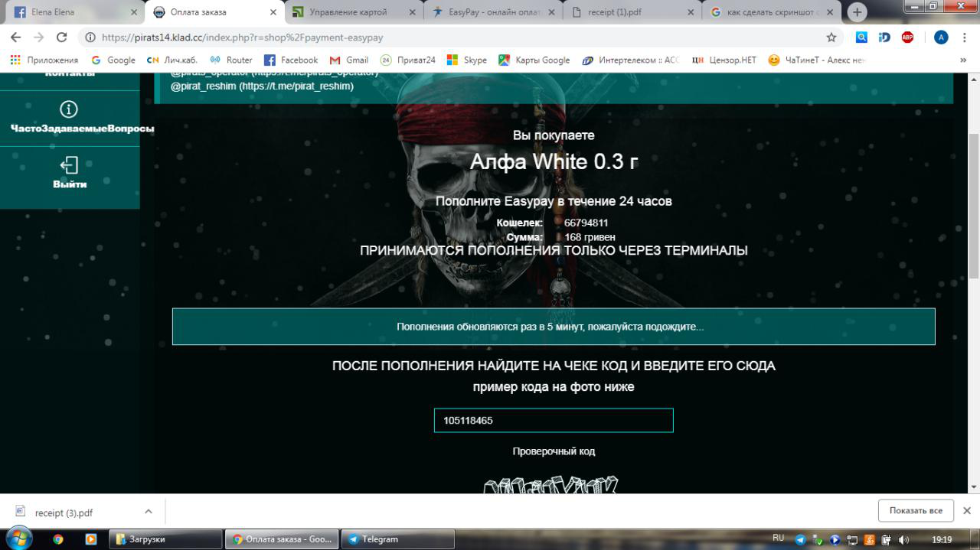Open ЧастоЗадаваемыеВопросы sidebar item
980x550 pixels.
click(70, 118)
